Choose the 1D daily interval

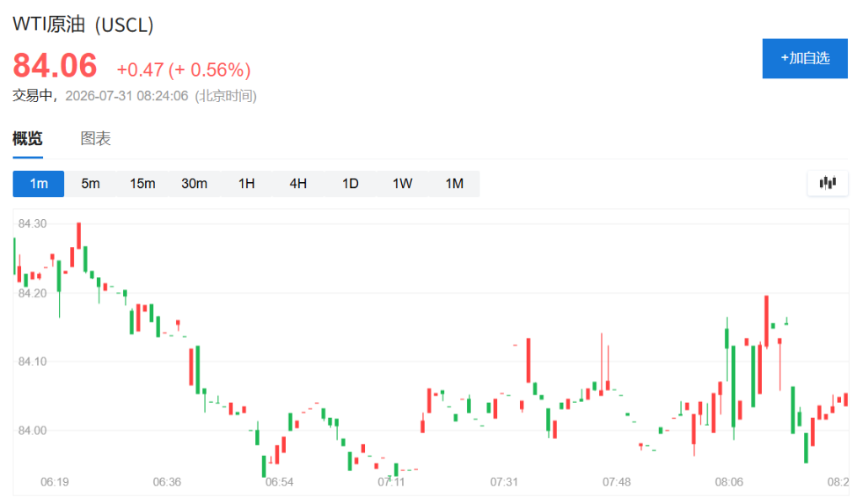click(x=351, y=184)
